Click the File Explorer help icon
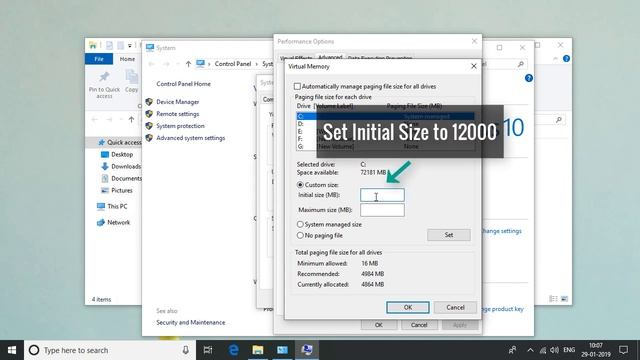Image resolution: width=640 pixels, height=360 pixels. (566, 59)
